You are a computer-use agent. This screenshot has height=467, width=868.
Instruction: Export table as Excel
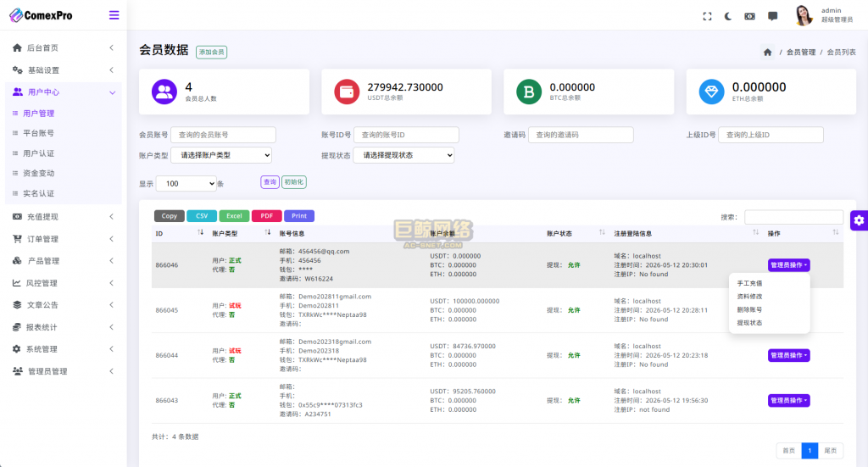(234, 216)
